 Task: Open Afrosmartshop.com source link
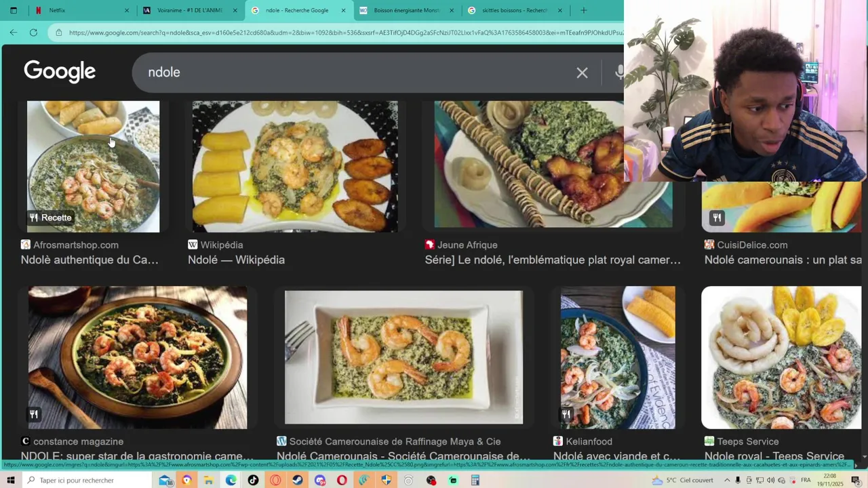(75, 245)
